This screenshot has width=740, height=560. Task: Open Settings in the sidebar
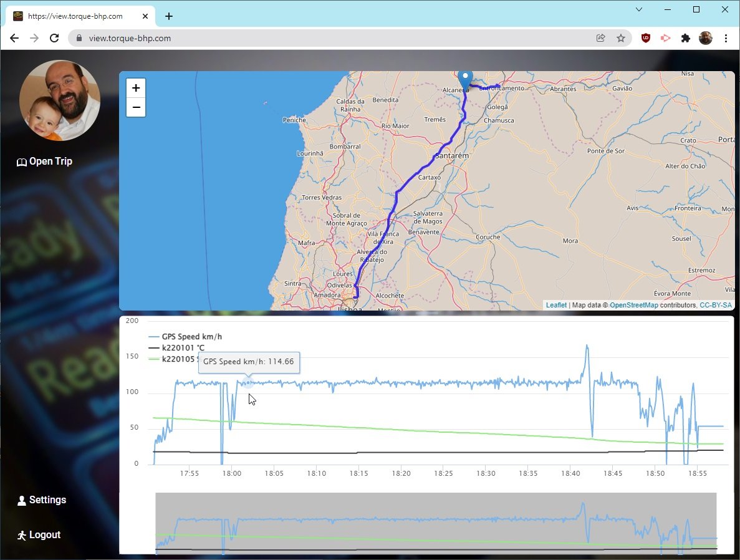pos(42,500)
